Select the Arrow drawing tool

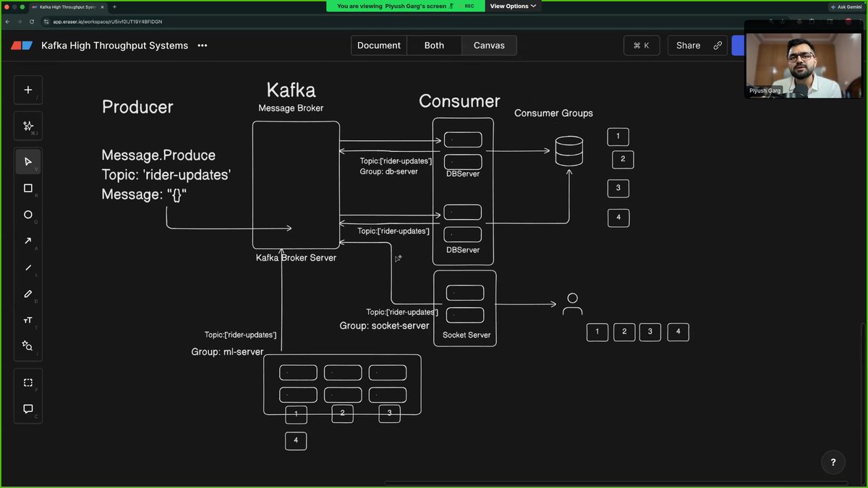pos(28,241)
